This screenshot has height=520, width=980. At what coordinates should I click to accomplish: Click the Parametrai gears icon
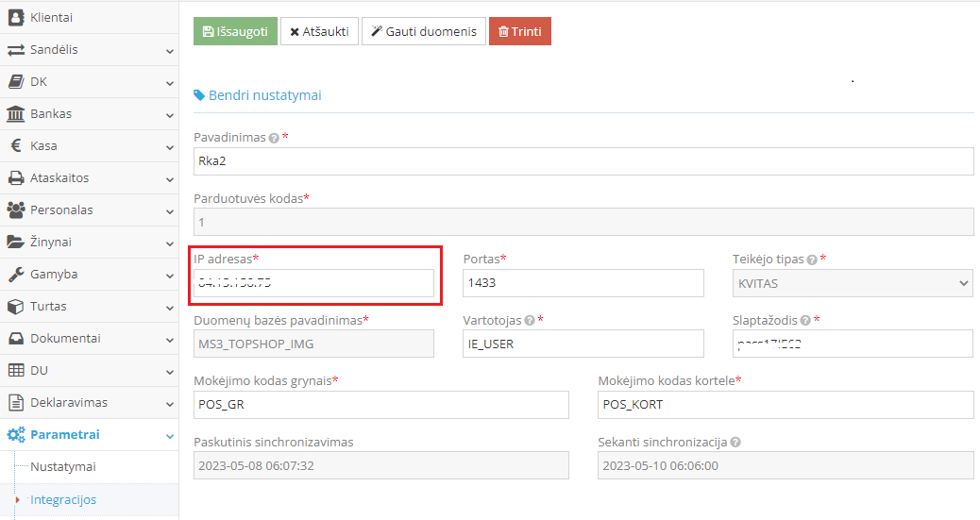(16, 434)
